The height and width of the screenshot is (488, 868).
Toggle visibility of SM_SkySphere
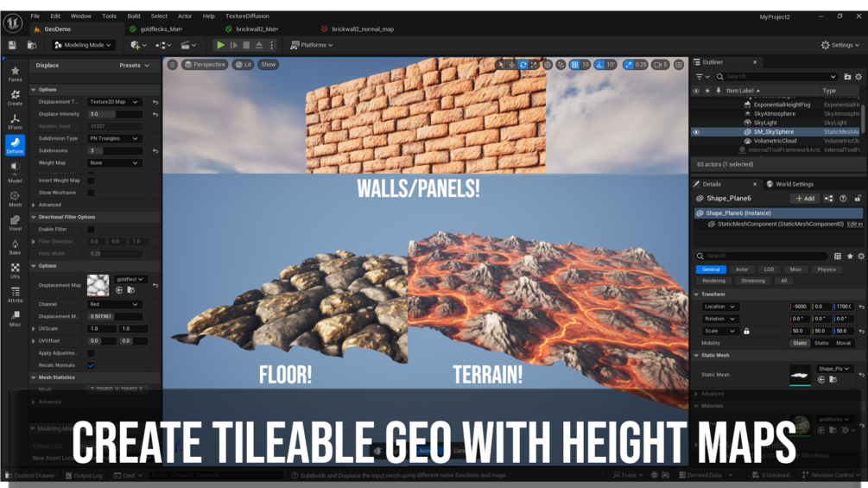[x=696, y=132]
